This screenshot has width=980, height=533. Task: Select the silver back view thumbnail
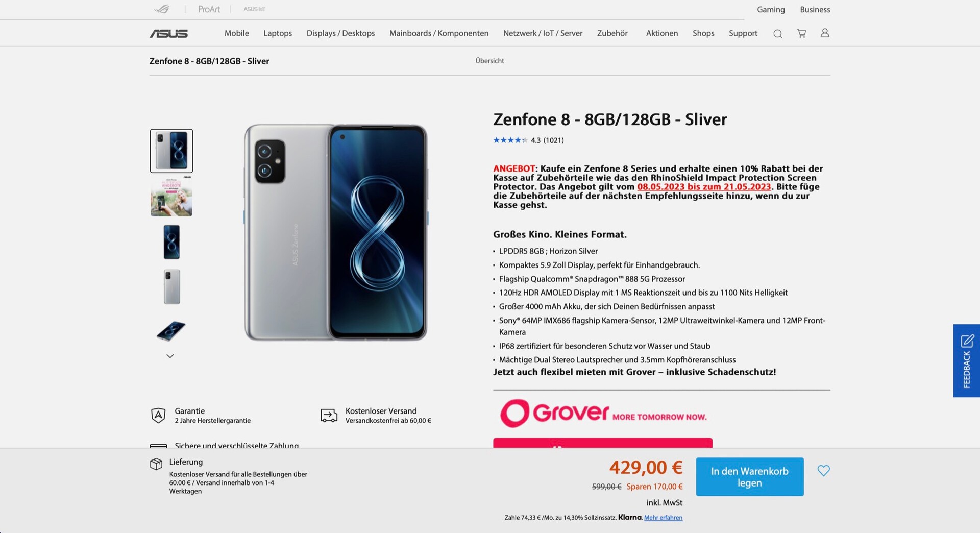pos(171,286)
